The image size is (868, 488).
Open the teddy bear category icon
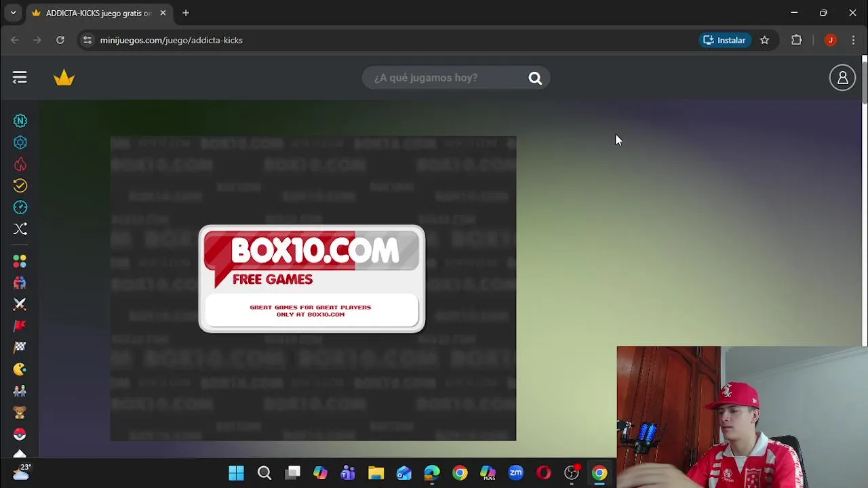(20, 413)
